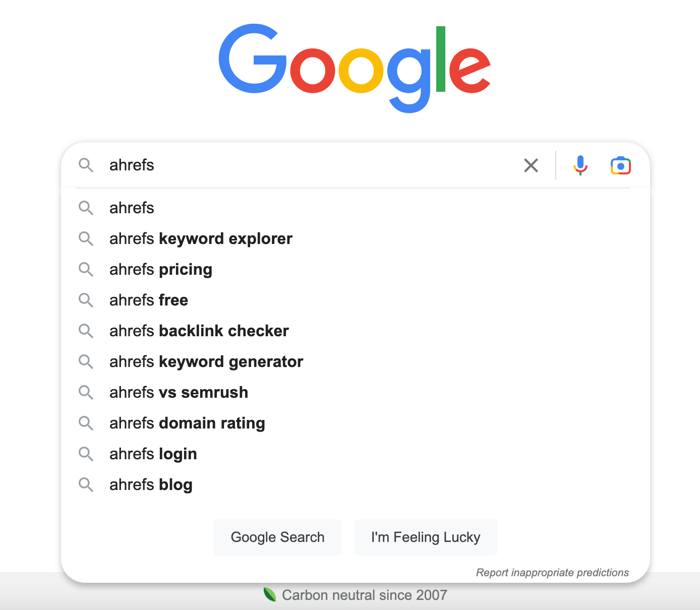Viewport: 700px width, 610px height.
Task: Pick the 'ahrefs vs semrush' suggestion
Action: 179,392
